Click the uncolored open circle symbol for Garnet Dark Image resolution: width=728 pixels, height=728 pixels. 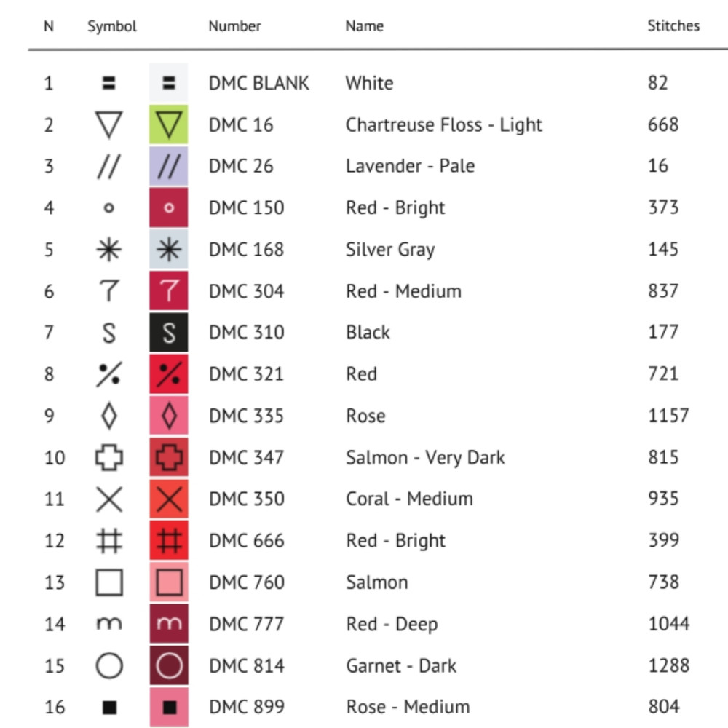tap(108, 665)
